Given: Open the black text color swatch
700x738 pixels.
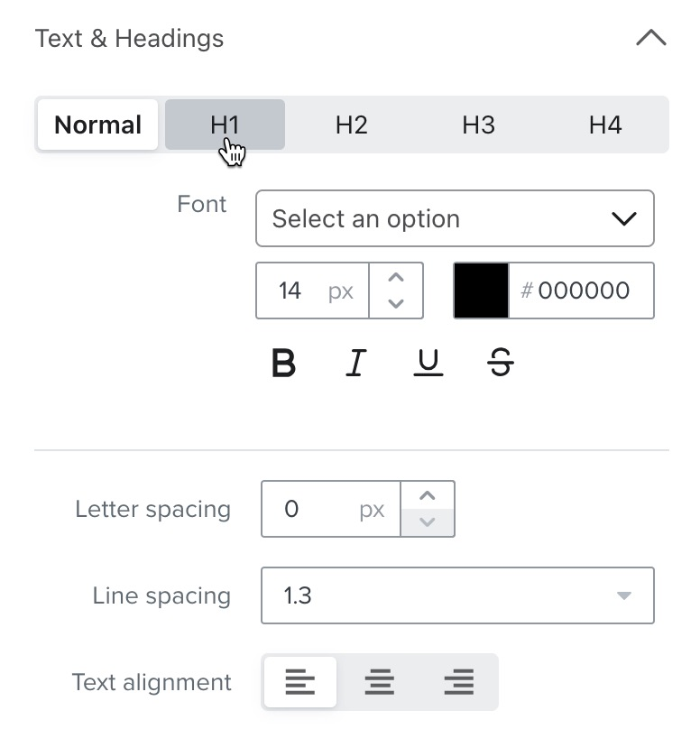Looking at the screenshot, I should pyautogui.click(x=482, y=291).
